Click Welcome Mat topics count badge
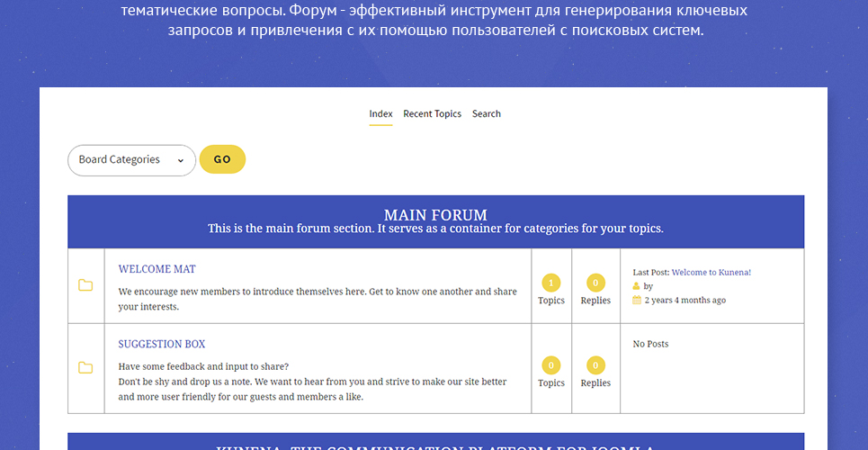 pos(550,283)
